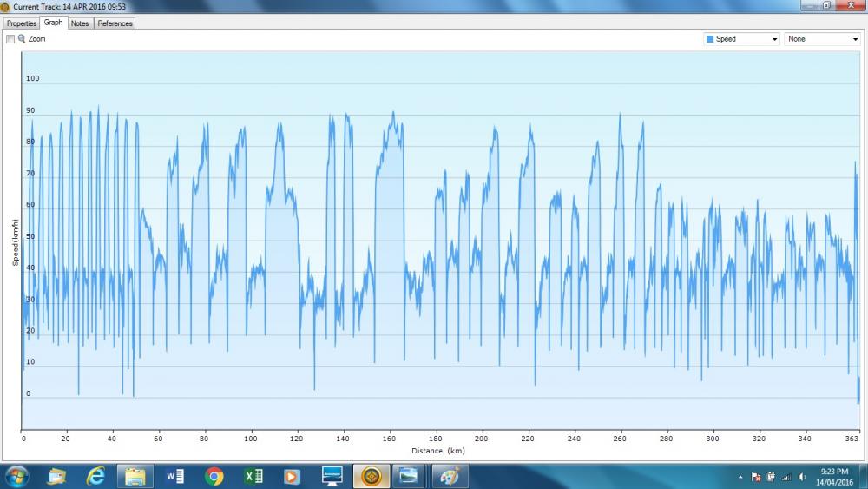Open Google Chrome from taskbar
Screen dimensions: 868x489
[214, 476]
